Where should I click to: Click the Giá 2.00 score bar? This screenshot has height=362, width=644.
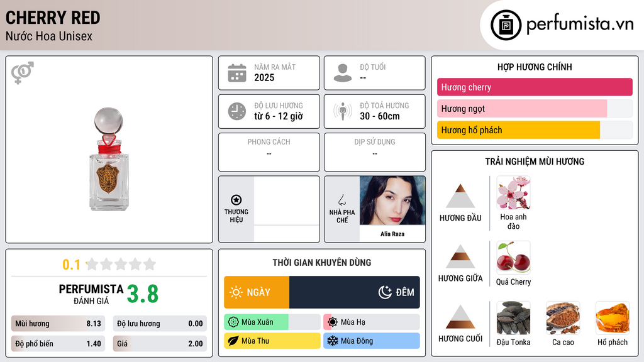point(160,344)
